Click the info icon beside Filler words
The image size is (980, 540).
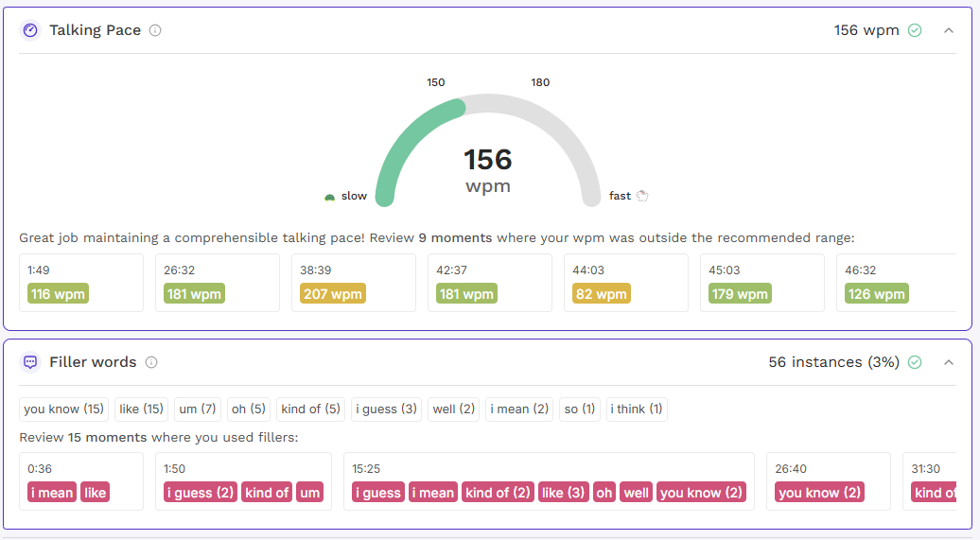tap(151, 362)
